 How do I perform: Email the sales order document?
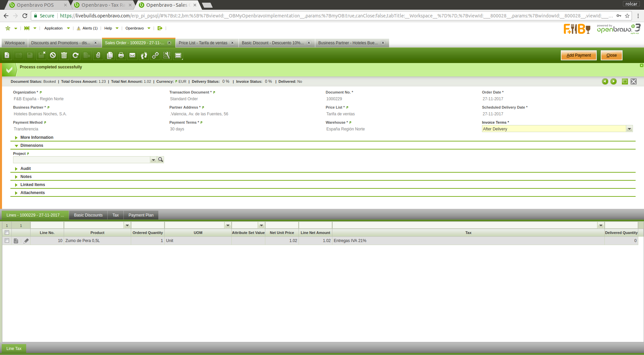pyautogui.click(x=132, y=55)
